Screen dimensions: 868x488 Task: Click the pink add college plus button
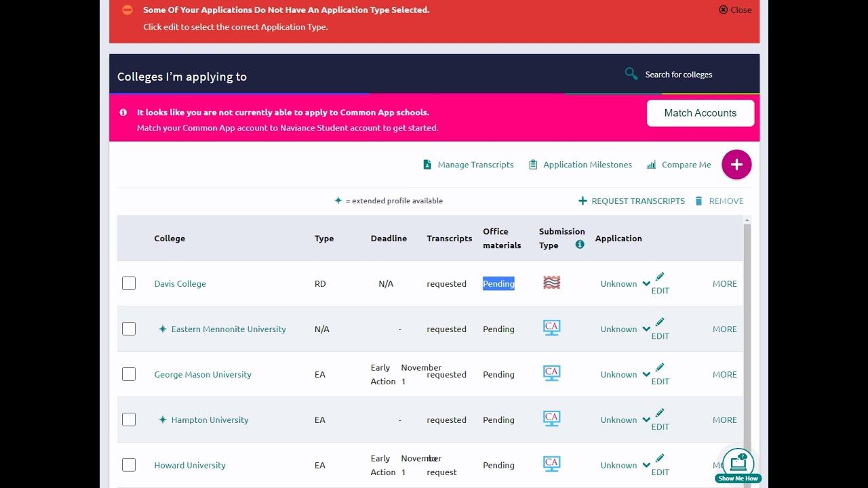736,165
